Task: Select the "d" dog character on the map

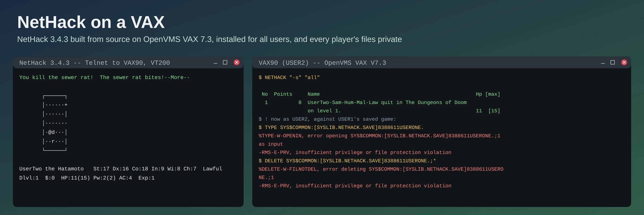Action: (53, 132)
